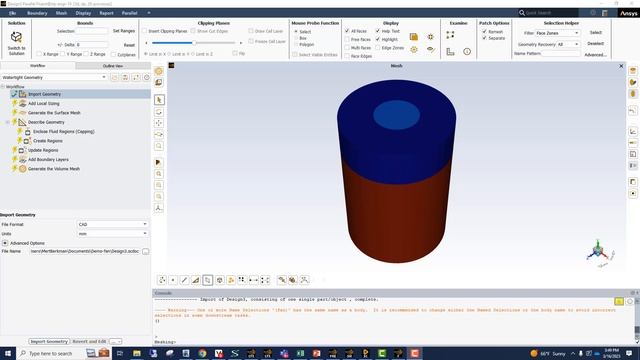Screen dimensions: 640x360
Task: Enable the Free Faces checkbox
Action: click(347, 40)
